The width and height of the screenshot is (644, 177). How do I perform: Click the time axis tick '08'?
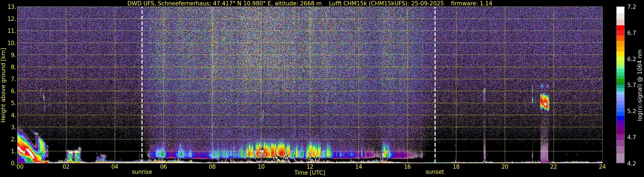[212, 167]
